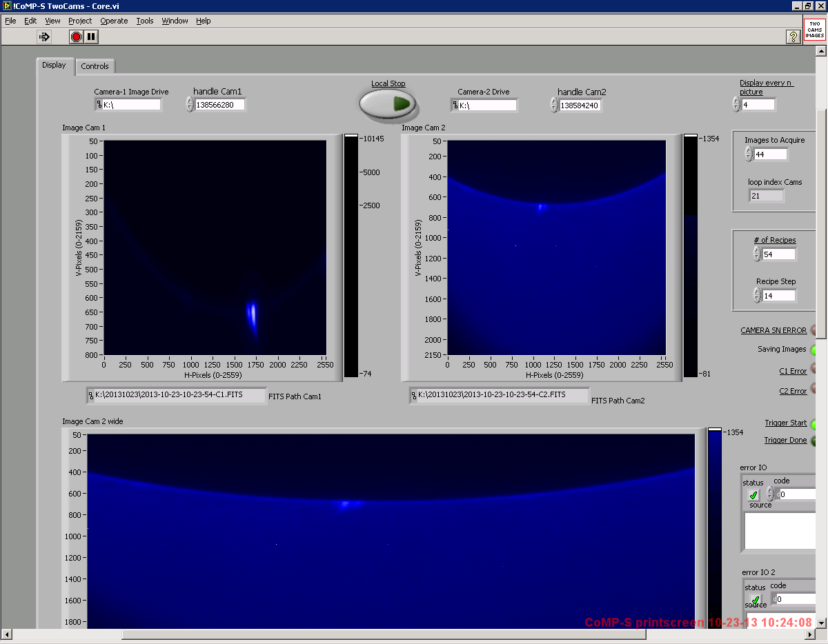
Task: Click the Camera-1 Image Drive path icon
Action: pos(99,105)
